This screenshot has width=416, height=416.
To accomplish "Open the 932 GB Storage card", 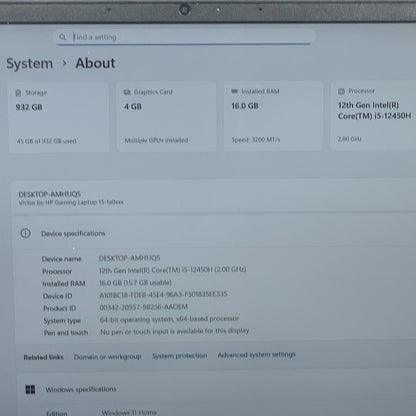I will tap(58, 117).
